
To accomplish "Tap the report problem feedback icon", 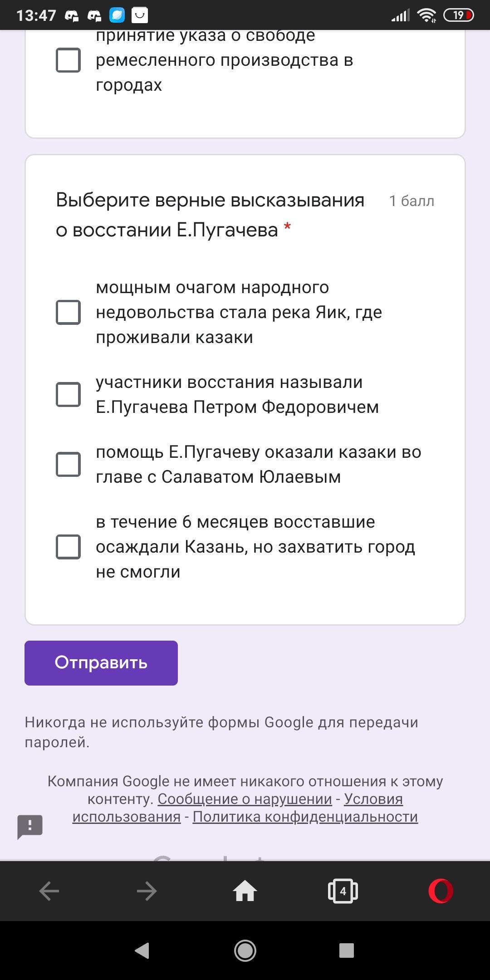I will tap(30, 827).
